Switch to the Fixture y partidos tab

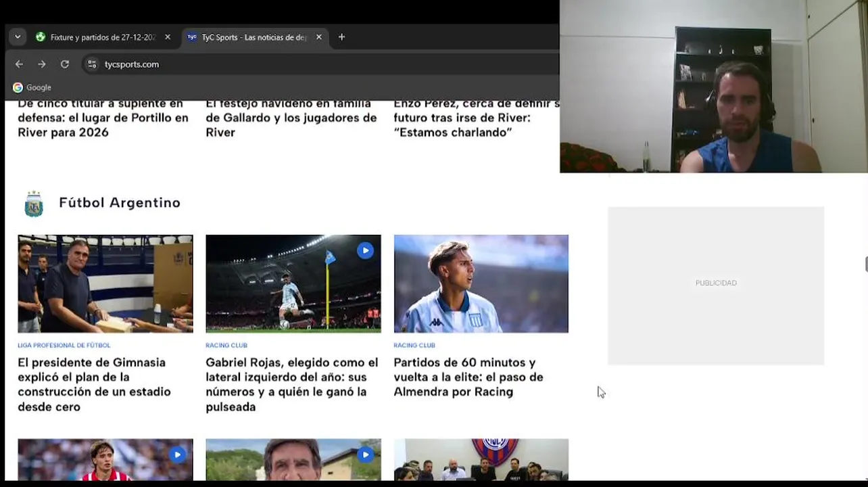pos(103,37)
